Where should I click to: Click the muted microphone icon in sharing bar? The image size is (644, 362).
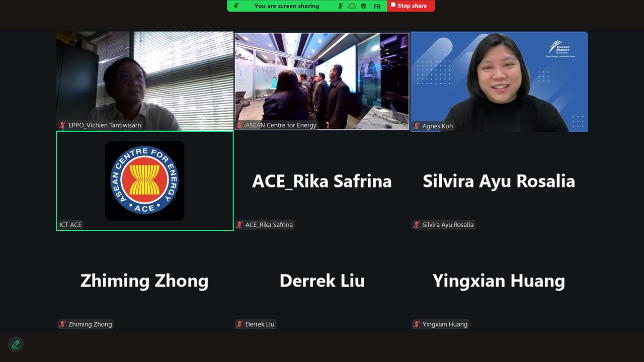[x=341, y=6]
